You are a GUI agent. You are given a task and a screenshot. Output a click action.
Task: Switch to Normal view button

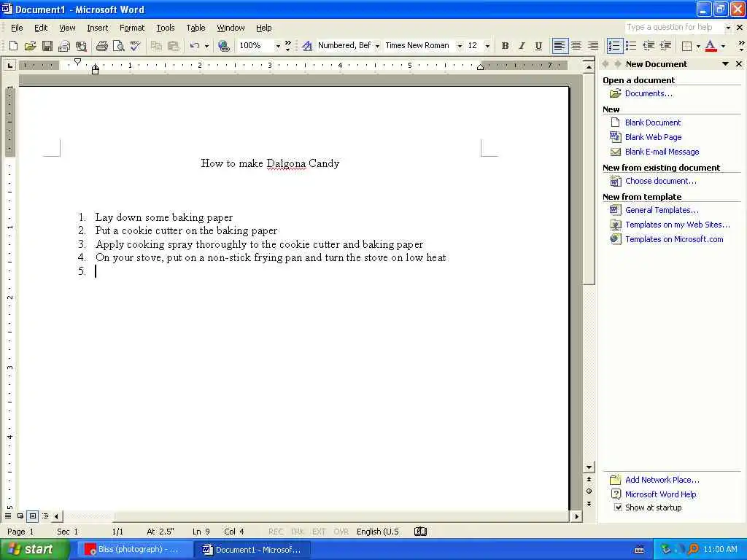pos(8,516)
